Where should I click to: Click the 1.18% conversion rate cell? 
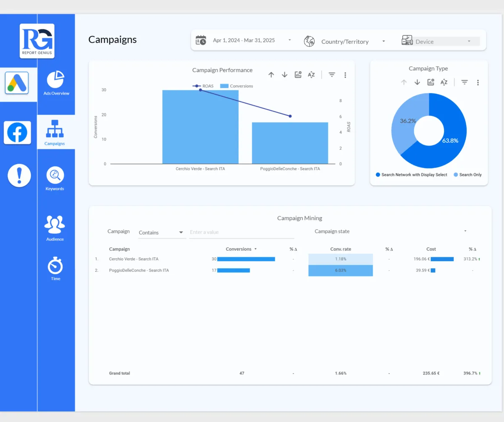coord(341,259)
